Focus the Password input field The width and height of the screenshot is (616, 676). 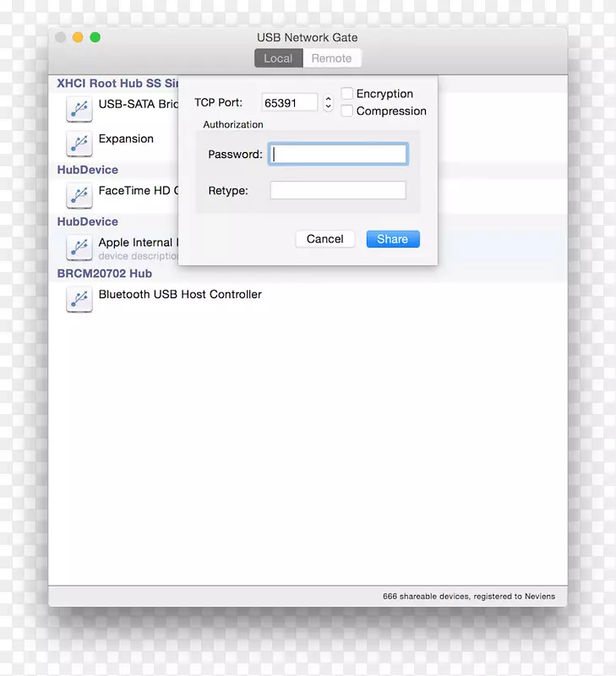[338, 154]
